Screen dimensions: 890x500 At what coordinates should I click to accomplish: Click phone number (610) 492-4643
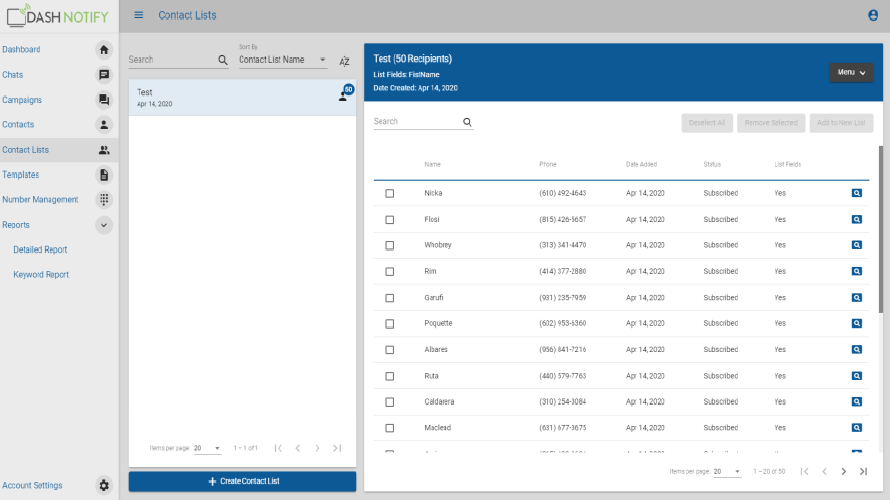tap(562, 194)
